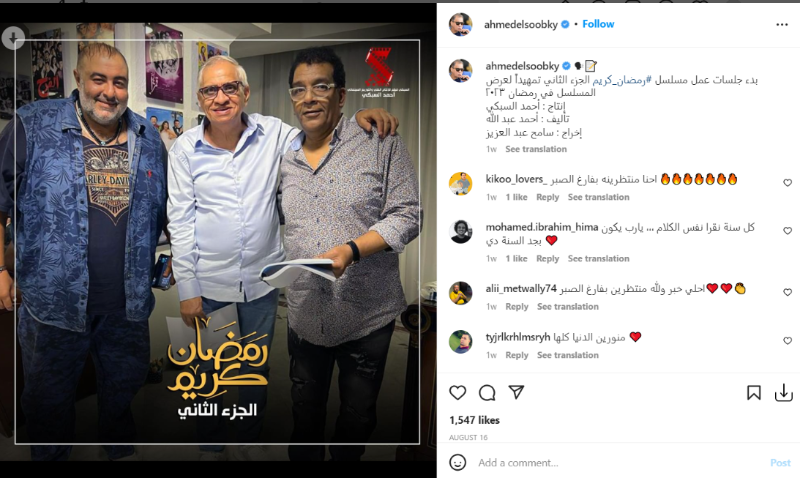Open the mohamed.ibrahim_hima profile
The width and height of the screenshot is (800, 478).
coord(541,227)
